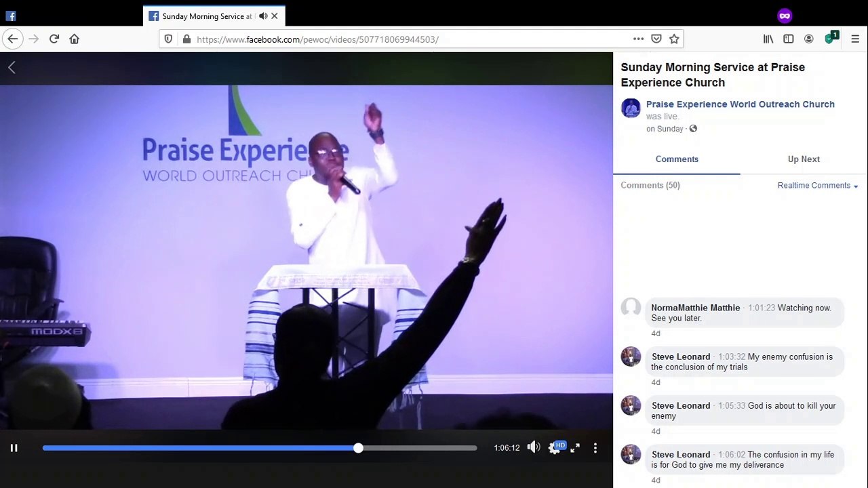
Task: Switch to the Comments tab
Action: tap(677, 159)
